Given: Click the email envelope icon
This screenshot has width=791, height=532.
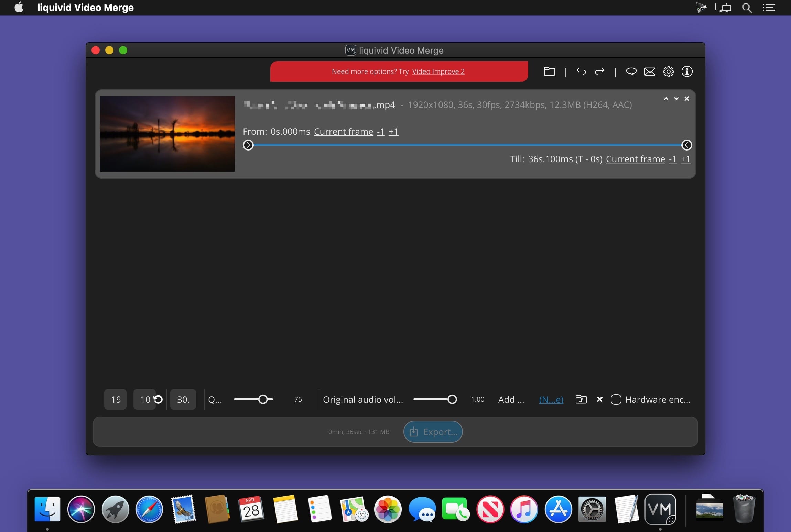Looking at the screenshot, I should pos(650,71).
